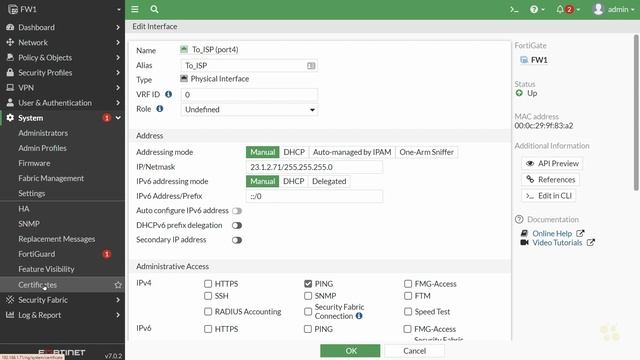
Task: Click the Role info icon
Action: click(160, 109)
